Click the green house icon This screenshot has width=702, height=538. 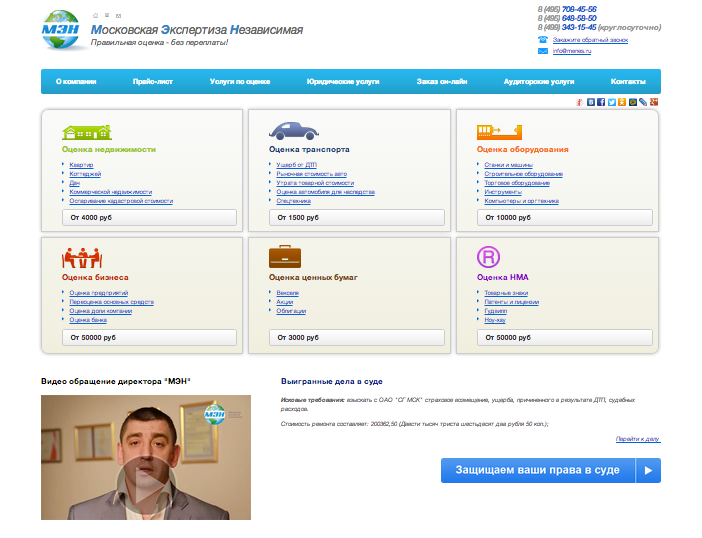87,132
